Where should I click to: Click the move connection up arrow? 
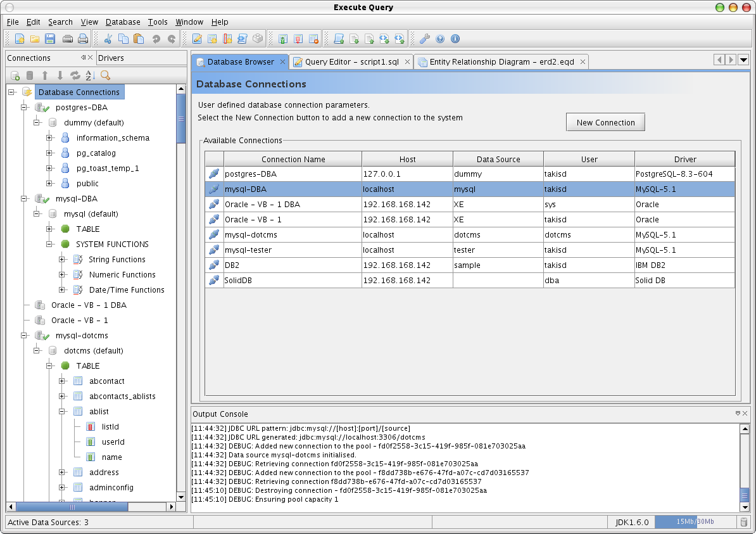click(x=45, y=75)
